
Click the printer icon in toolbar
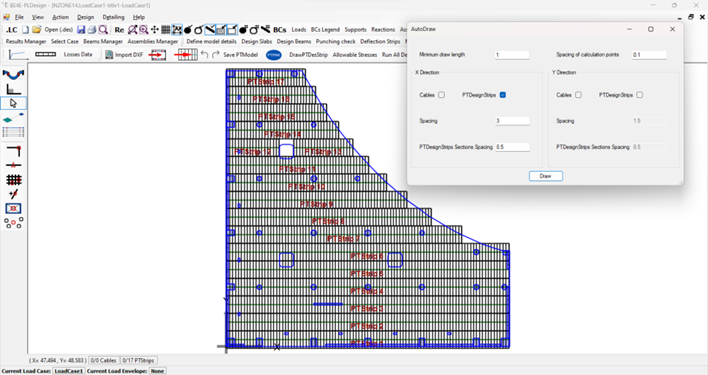pos(92,30)
